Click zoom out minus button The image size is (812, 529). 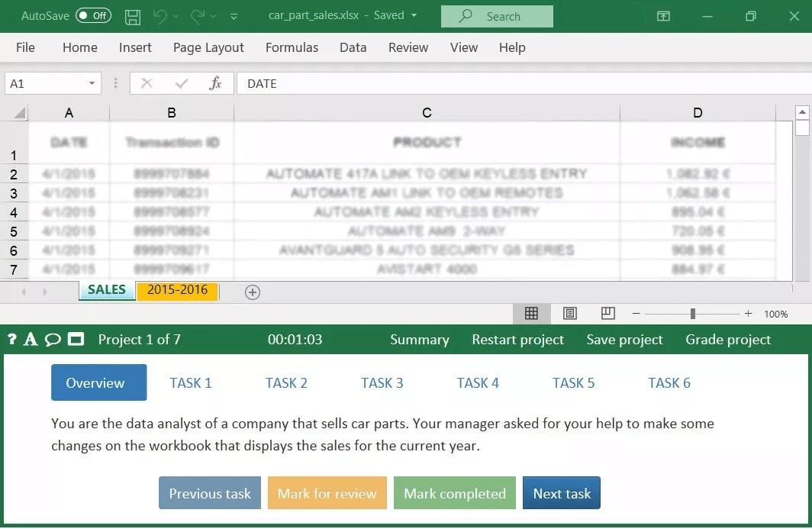tap(636, 314)
